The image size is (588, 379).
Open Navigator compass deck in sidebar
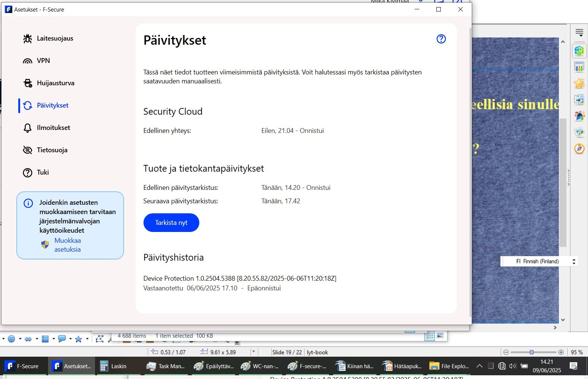579,149
